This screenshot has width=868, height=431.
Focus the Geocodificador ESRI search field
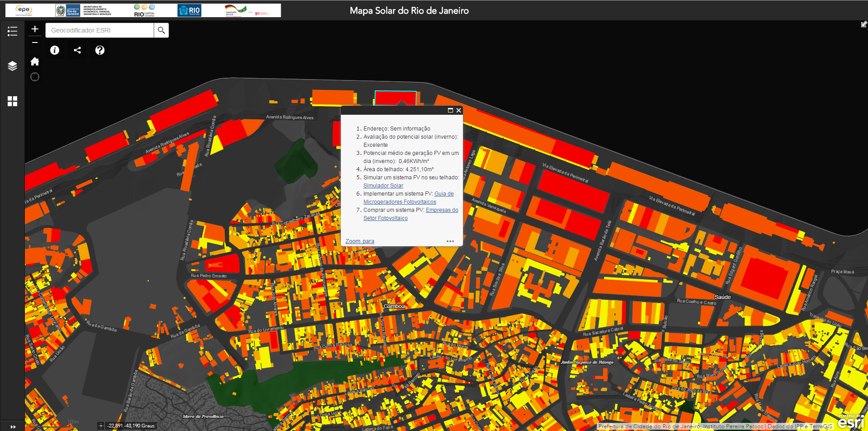tap(99, 30)
